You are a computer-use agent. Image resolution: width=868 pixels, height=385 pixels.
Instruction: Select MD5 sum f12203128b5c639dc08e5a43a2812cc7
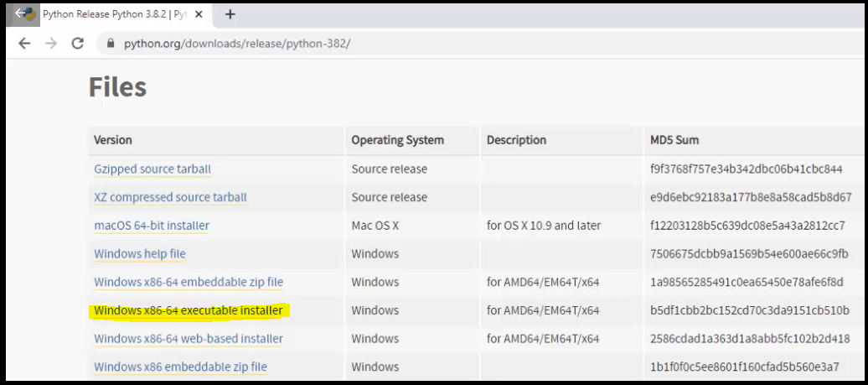pos(748,226)
